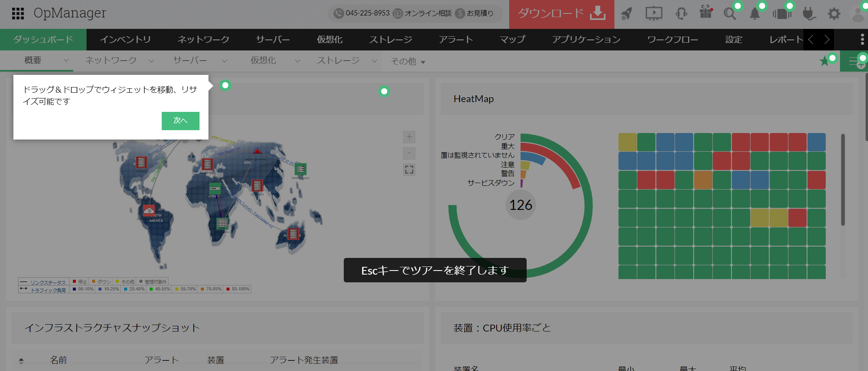
Task: Click 次へ in the tour popup
Action: pyautogui.click(x=180, y=121)
